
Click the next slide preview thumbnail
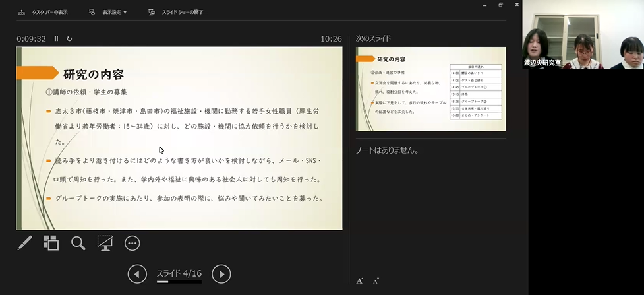pos(431,89)
